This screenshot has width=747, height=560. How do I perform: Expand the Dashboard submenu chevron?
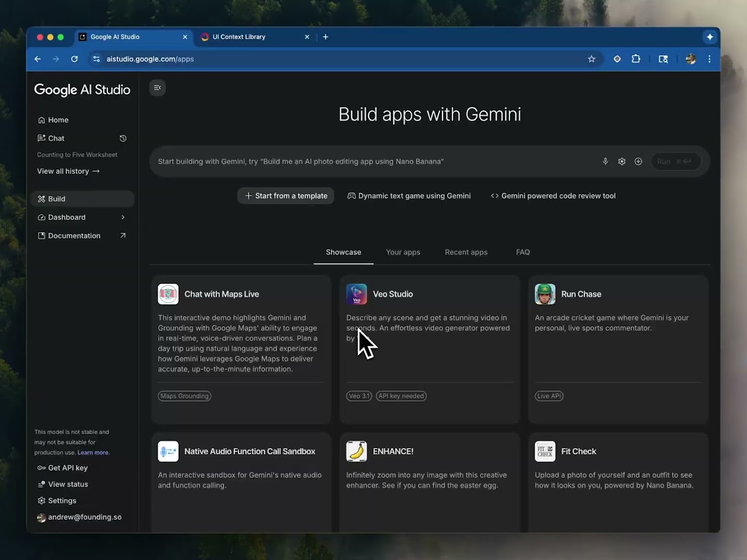point(123,217)
